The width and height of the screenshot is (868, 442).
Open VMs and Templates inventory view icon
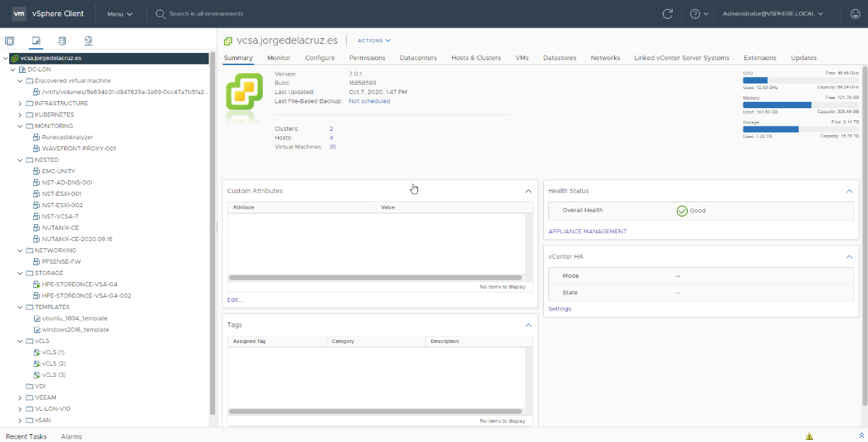[x=35, y=41]
